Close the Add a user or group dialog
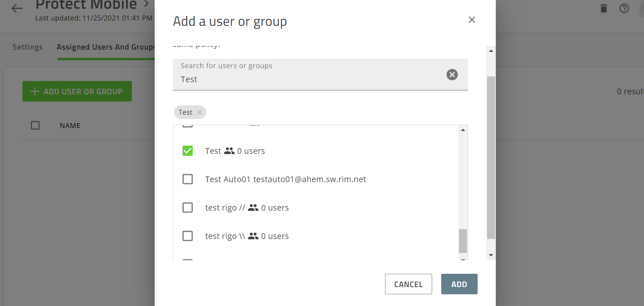 click(x=472, y=20)
